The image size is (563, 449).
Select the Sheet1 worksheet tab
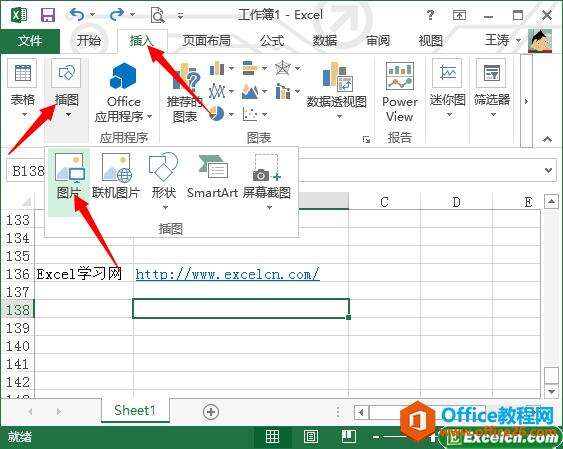pos(135,410)
